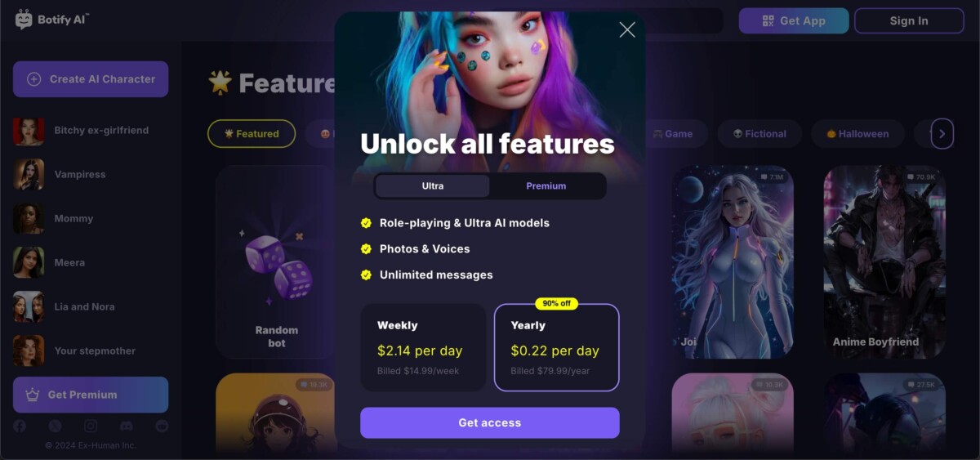Expand more categories with arrow chevron
Image resolution: width=980 pixels, height=460 pixels.
point(942,134)
